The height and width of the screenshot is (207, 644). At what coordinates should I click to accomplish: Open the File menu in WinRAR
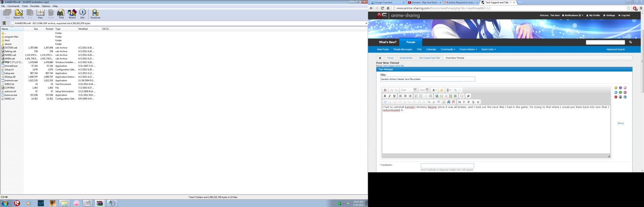3,6
